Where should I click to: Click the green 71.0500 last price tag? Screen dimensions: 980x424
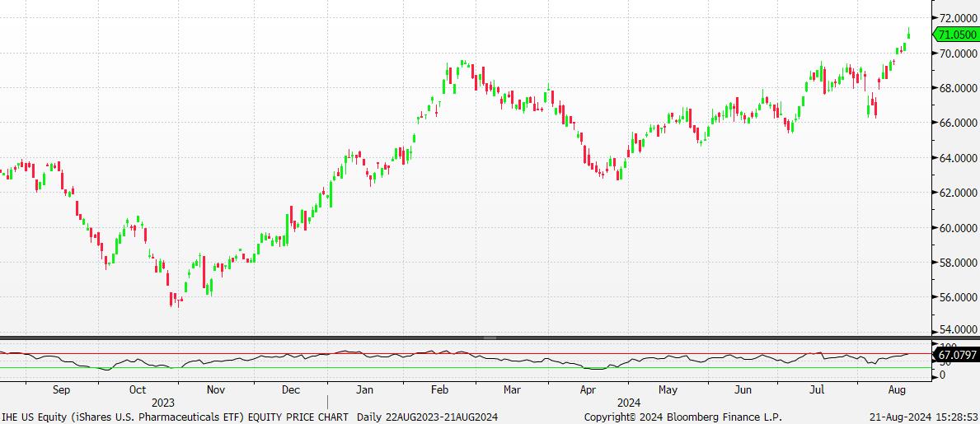[x=955, y=35]
